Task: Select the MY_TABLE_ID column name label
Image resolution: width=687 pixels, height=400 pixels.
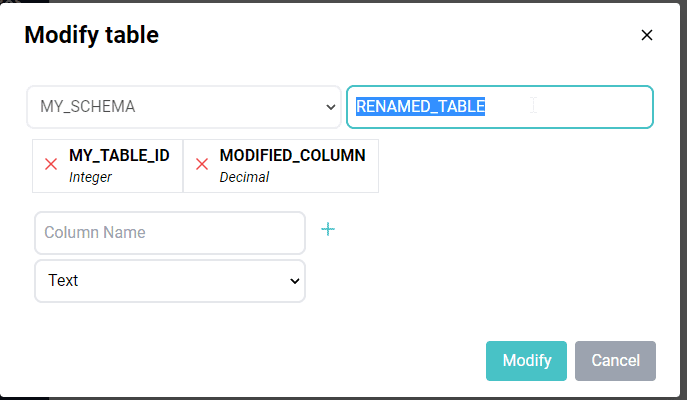Action: pos(119,156)
